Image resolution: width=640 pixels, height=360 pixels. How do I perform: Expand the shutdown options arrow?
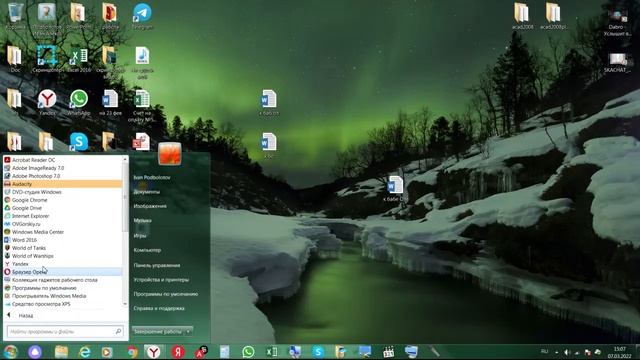189,331
